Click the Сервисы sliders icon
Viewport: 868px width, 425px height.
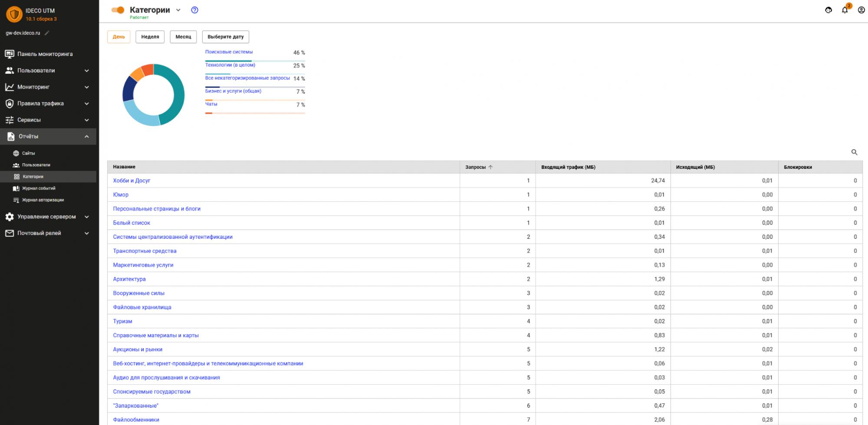click(x=9, y=120)
